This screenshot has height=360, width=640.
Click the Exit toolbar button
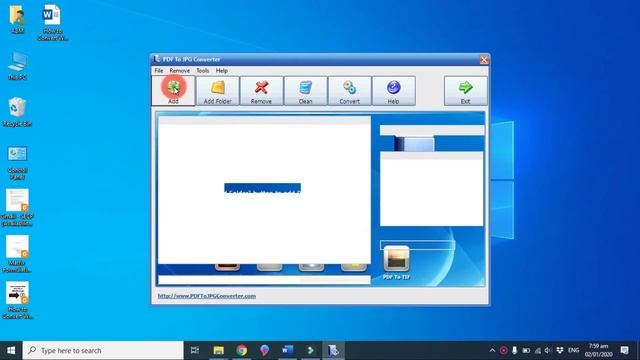coord(465,91)
